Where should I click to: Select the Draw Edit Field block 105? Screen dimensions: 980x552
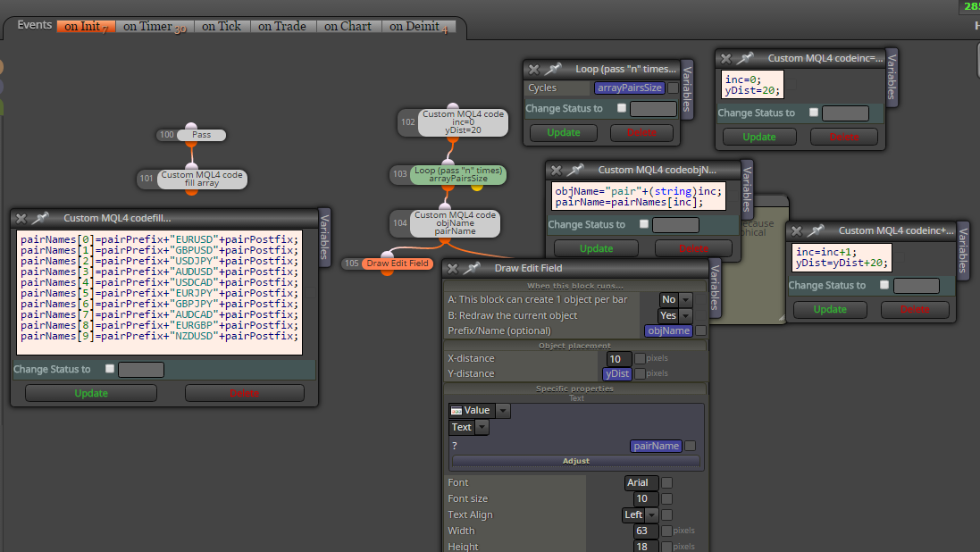pyautogui.click(x=398, y=263)
